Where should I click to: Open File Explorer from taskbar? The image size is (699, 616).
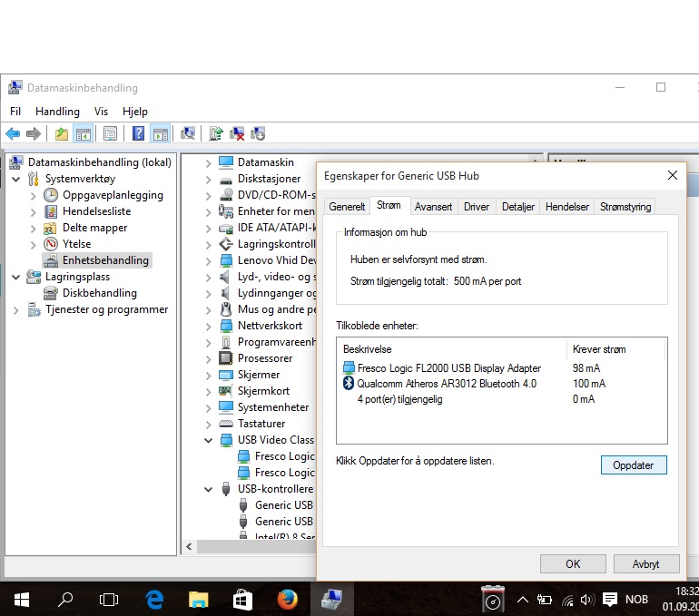coord(198,600)
